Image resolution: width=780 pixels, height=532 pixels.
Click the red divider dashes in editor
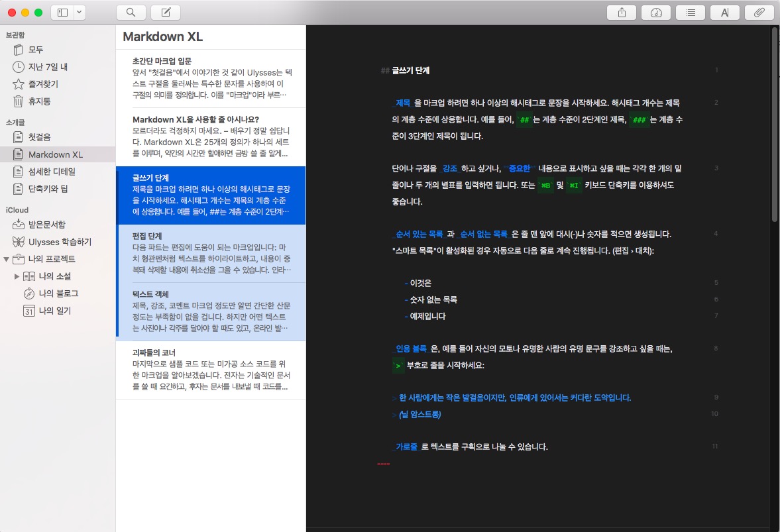(x=383, y=464)
